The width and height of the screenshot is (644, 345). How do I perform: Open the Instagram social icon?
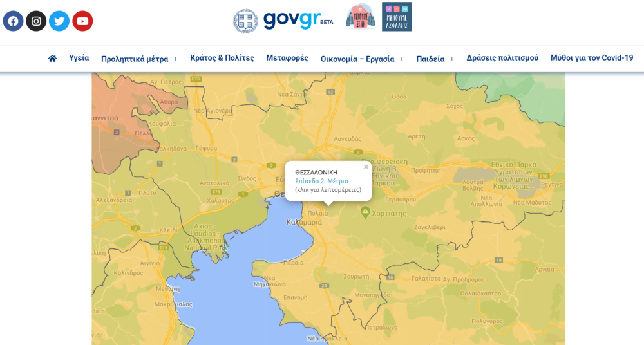point(36,21)
